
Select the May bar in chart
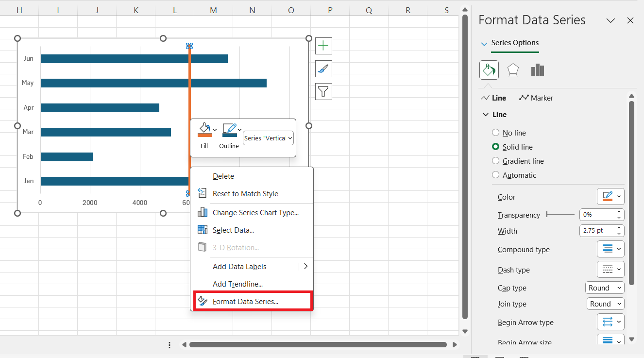[153, 83]
